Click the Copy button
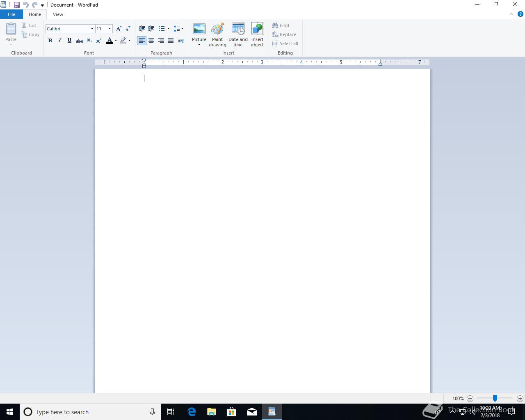Image resolution: width=525 pixels, height=420 pixels. (30, 34)
